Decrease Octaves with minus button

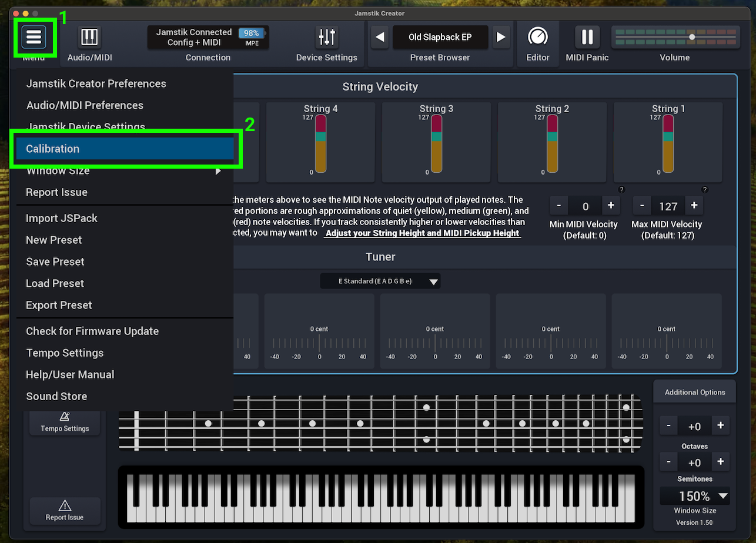tap(668, 426)
